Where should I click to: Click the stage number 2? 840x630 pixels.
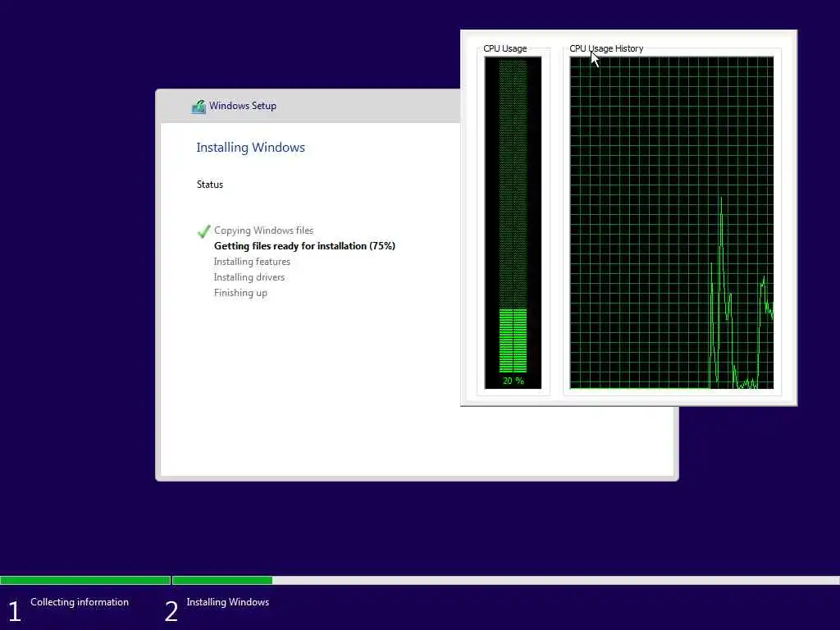point(171,611)
